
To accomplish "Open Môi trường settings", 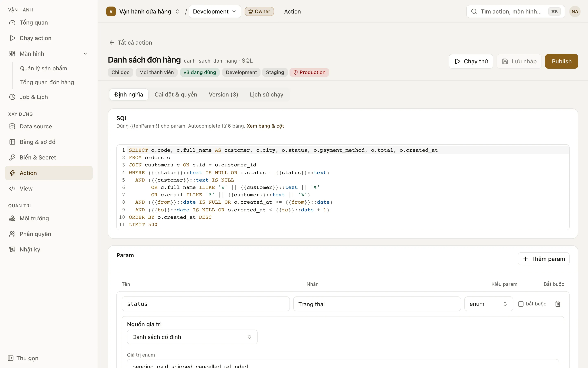I will (49, 218).
